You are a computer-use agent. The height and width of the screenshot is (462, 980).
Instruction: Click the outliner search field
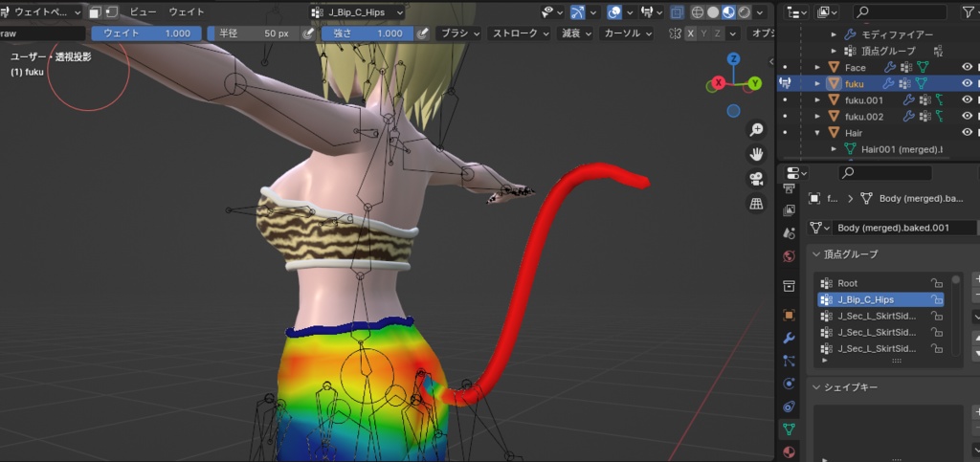coord(900,11)
